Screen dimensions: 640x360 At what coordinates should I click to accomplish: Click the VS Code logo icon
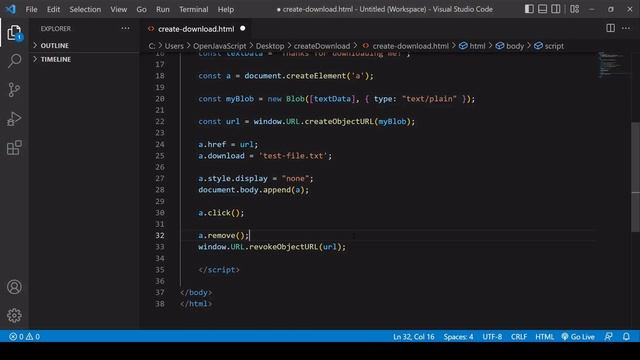click(11, 9)
